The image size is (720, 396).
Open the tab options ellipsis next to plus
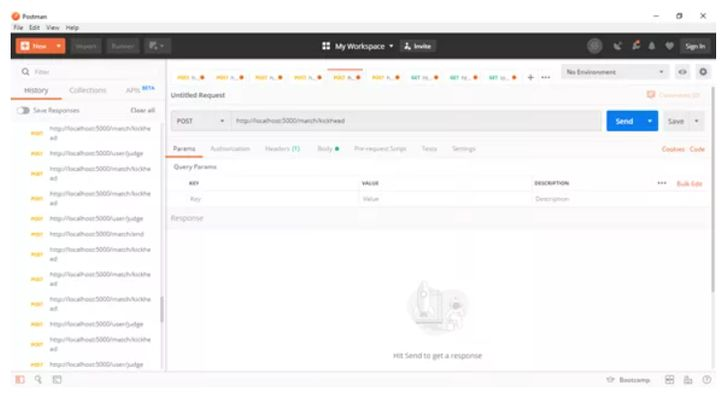point(546,77)
